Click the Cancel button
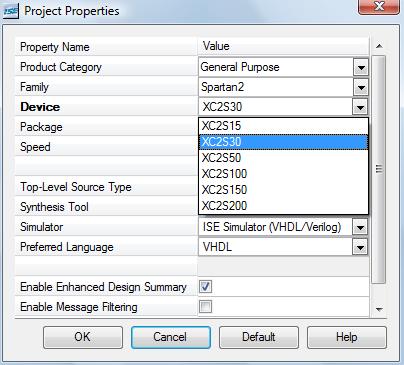 pyautogui.click(x=171, y=337)
